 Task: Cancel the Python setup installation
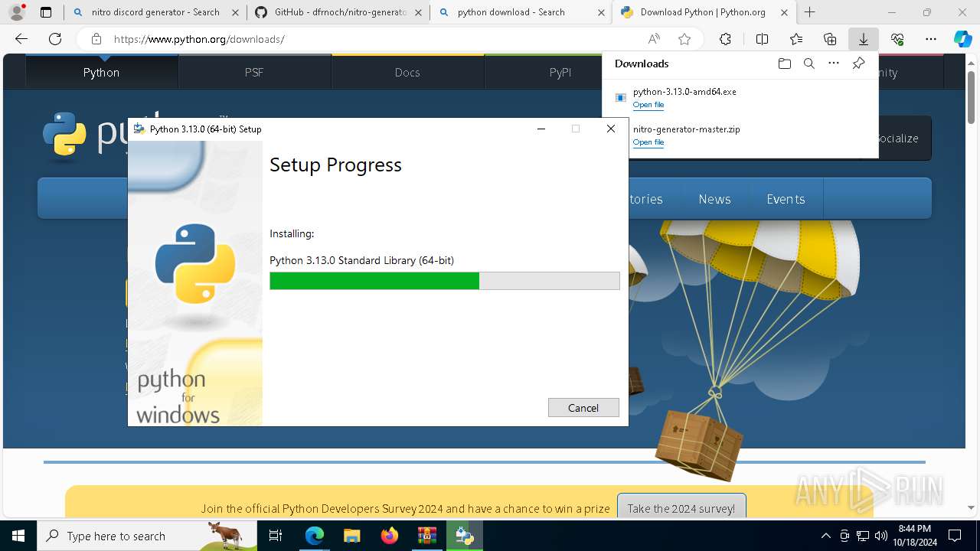(x=583, y=408)
